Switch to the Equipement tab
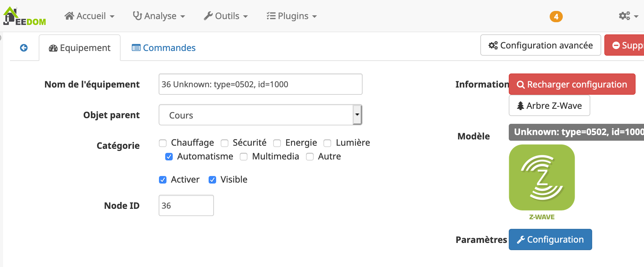The width and height of the screenshot is (644, 267). 80,48
